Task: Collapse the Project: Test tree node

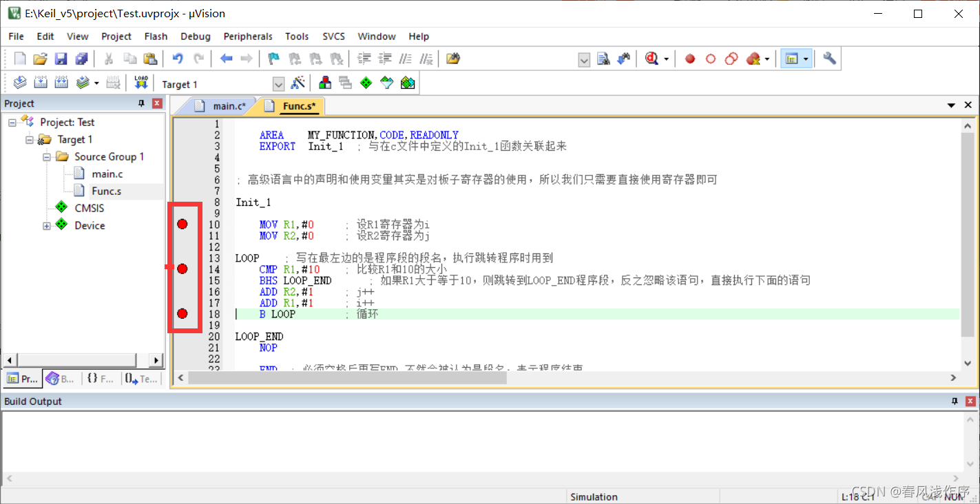Action: click(x=12, y=123)
